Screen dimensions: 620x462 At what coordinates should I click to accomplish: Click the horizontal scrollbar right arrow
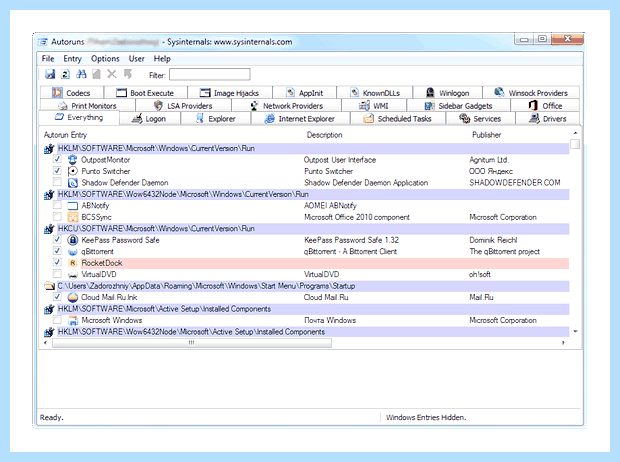[x=563, y=343]
